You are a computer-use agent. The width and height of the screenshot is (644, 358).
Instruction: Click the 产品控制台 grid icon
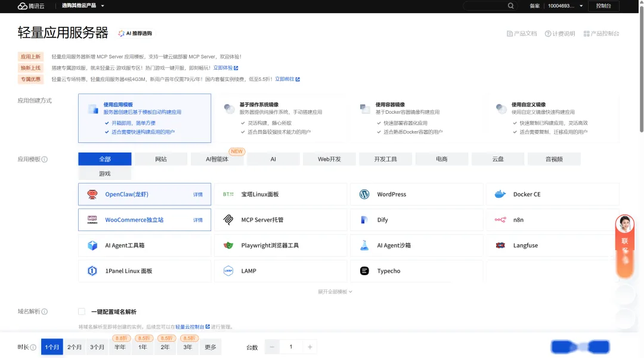click(x=587, y=33)
